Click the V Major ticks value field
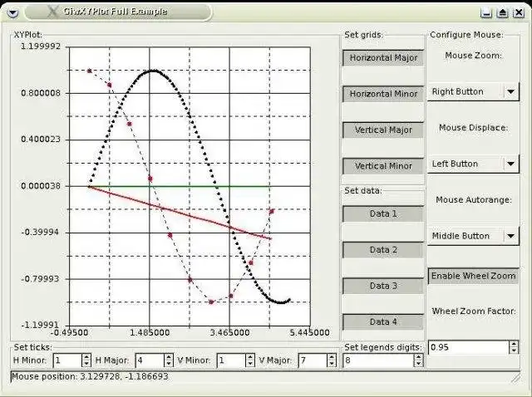Image resolution: width=532 pixels, height=397 pixels. click(313, 360)
